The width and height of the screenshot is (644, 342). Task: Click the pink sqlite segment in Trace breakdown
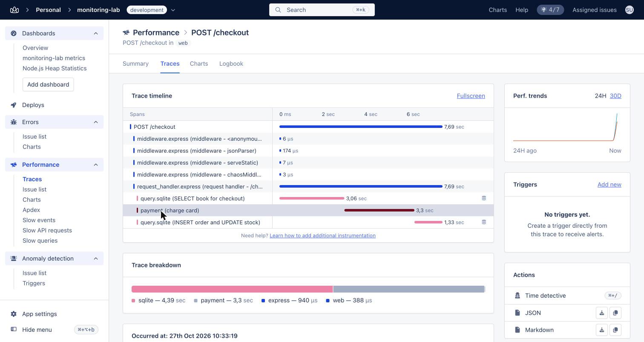pyautogui.click(x=232, y=289)
